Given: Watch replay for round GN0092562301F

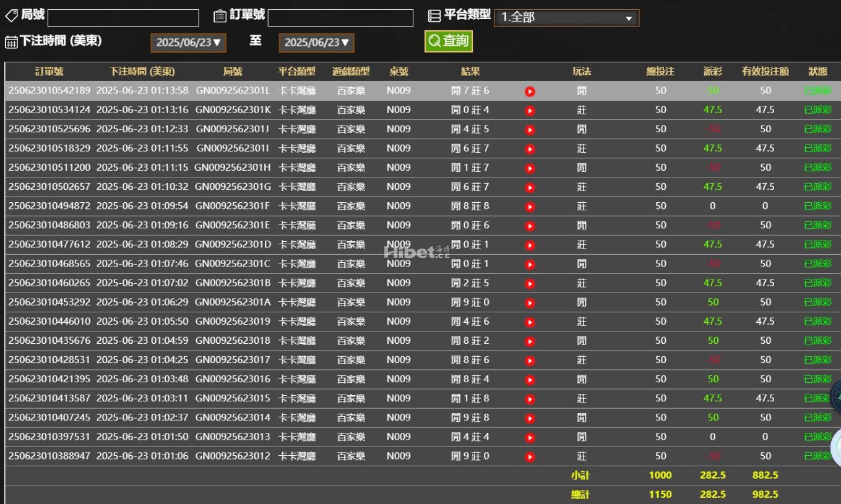Looking at the screenshot, I should click(530, 207).
